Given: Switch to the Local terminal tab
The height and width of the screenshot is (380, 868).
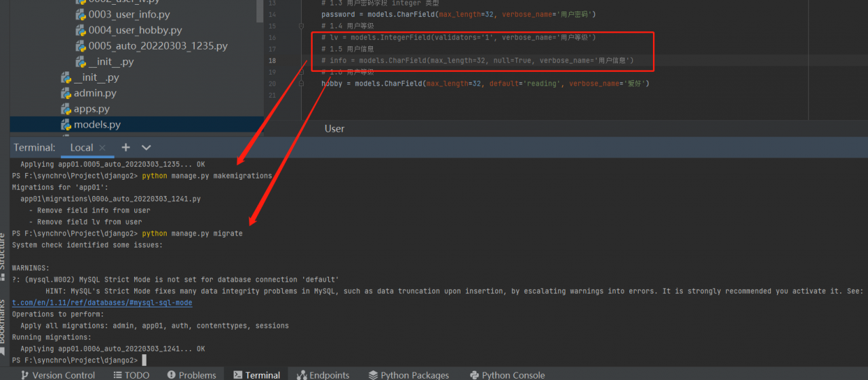Looking at the screenshot, I should 81,147.
